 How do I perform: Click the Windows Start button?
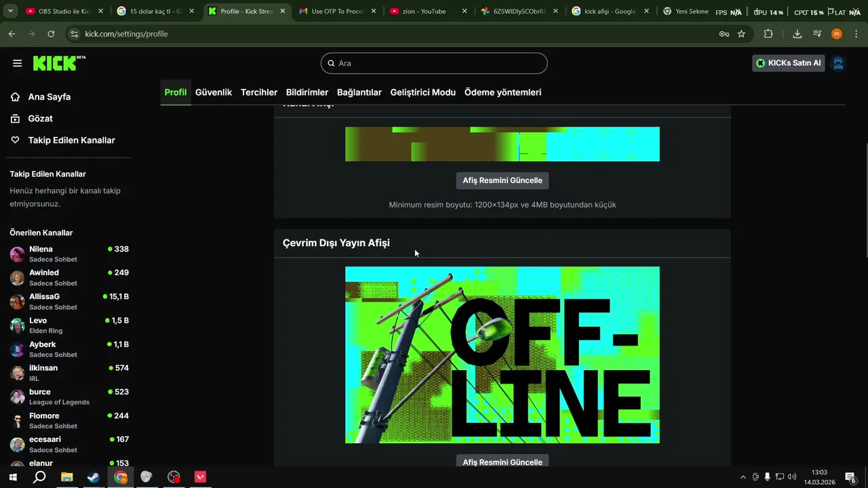[12, 477]
